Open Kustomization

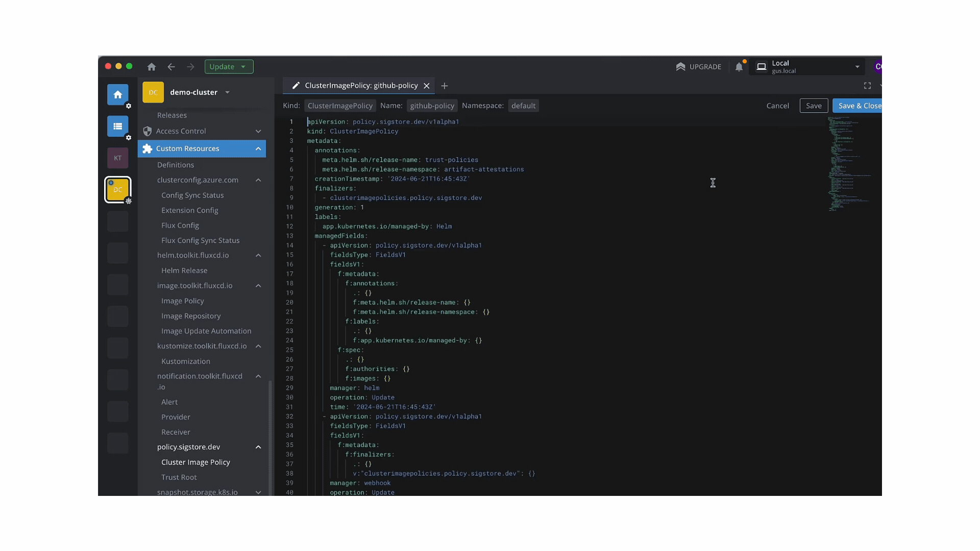tap(186, 361)
